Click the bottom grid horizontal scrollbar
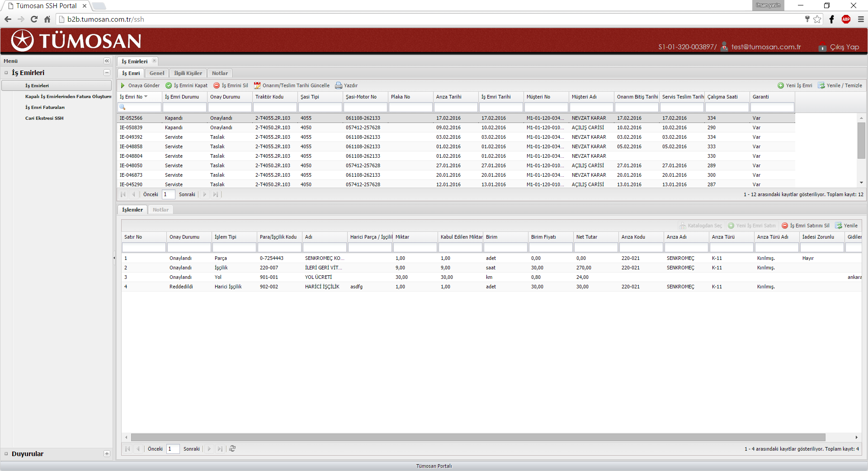 coord(478,437)
